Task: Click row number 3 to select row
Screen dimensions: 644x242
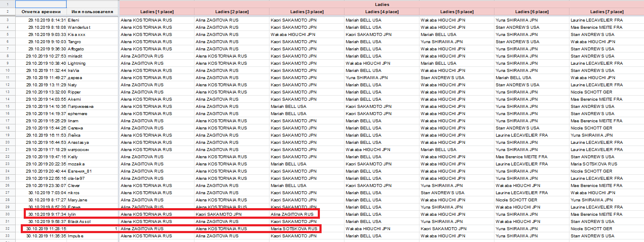Action: pyautogui.click(x=7, y=20)
